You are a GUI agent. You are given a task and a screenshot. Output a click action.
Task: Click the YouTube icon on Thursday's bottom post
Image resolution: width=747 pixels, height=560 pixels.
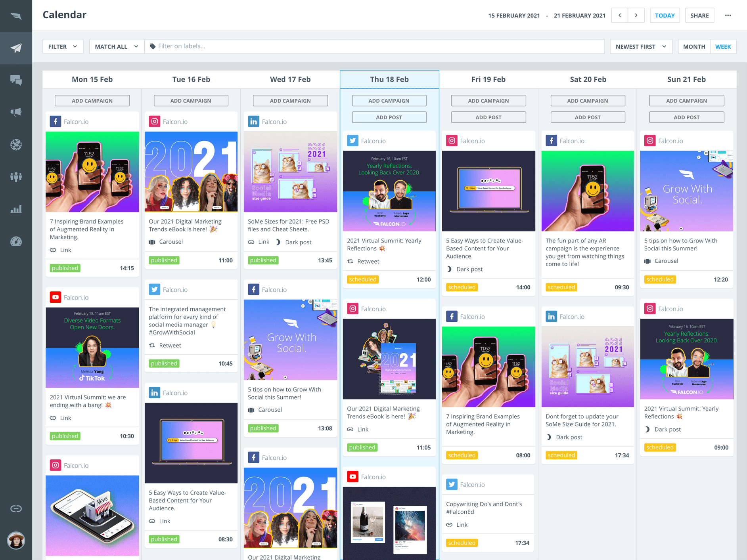point(352,476)
